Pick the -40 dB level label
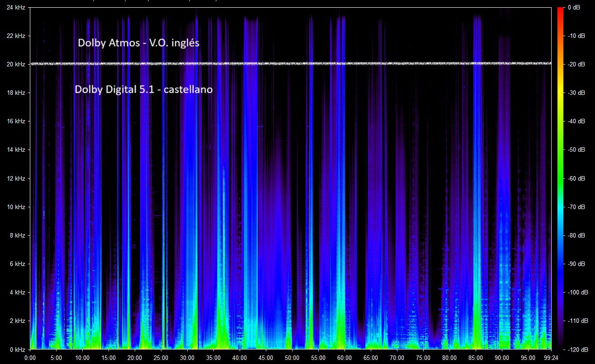Screen dimensions: 595x364 tap(576, 121)
